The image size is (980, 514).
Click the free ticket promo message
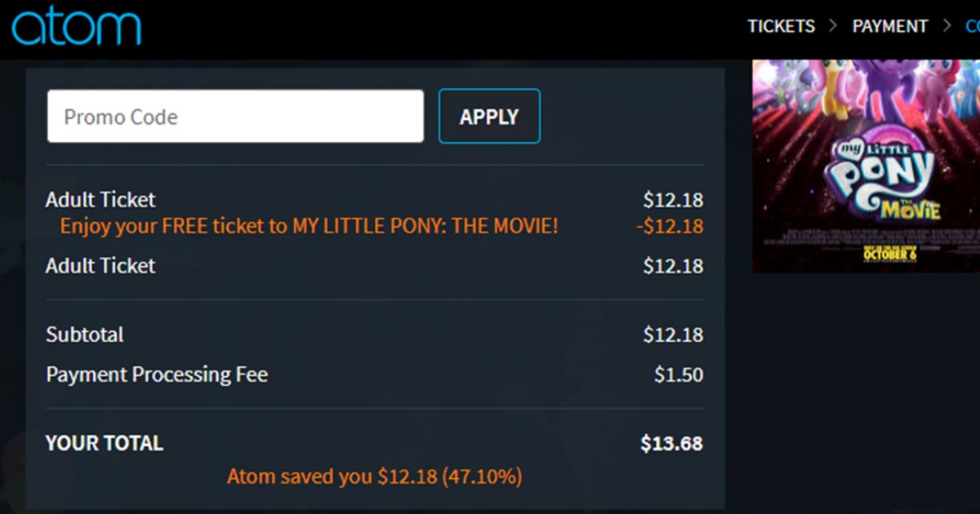tap(309, 226)
